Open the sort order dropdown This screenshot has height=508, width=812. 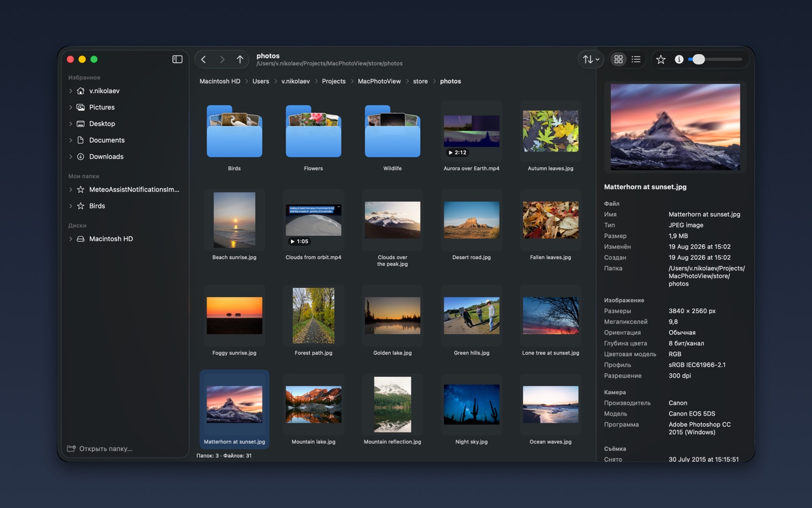(591, 59)
